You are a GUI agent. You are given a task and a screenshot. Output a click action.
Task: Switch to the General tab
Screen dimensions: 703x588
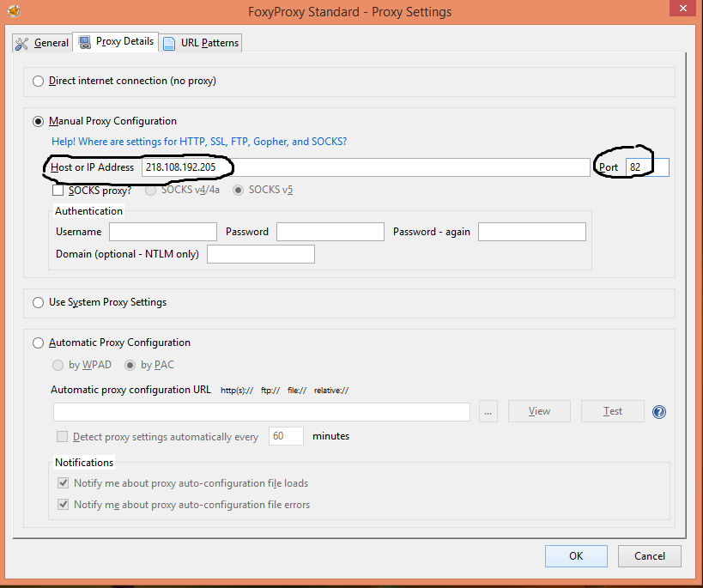click(43, 43)
